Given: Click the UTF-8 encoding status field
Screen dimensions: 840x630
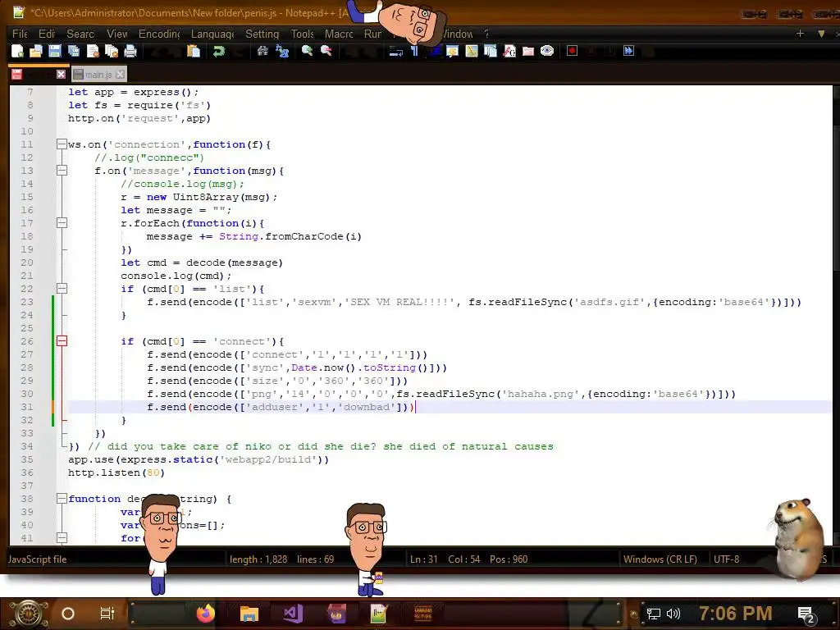Looking at the screenshot, I should (x=727, y=559).
